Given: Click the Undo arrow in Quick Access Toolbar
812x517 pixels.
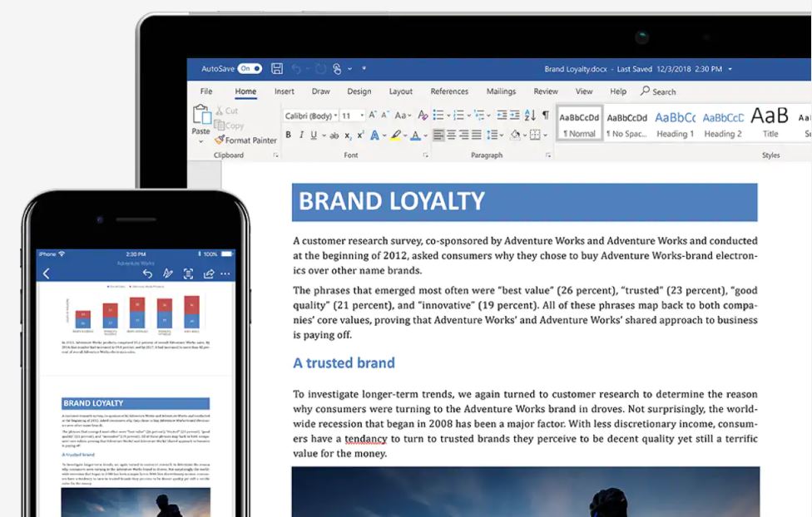Looking at the screenshot, I should coord(296,69).
